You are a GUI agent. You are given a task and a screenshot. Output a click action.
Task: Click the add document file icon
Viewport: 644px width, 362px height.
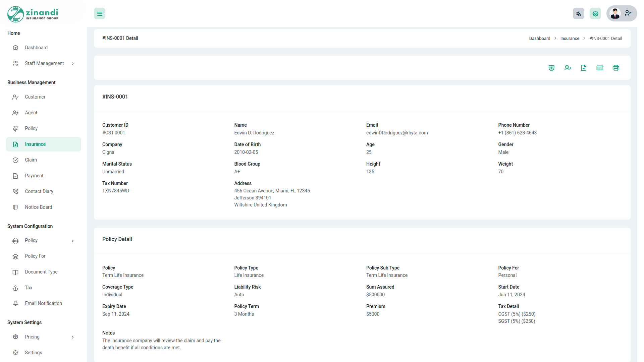584,68
